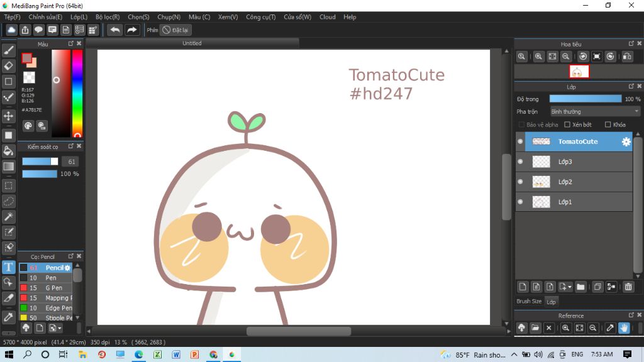Select the transparent color swatch
This screenshot has width=644, height=362.
tap(29, 77)
